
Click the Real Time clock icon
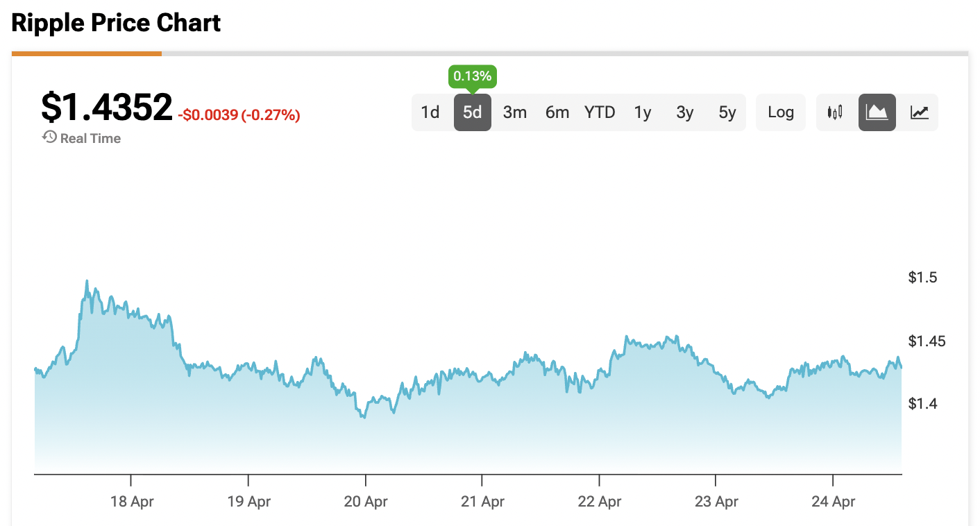click(49, 137)
